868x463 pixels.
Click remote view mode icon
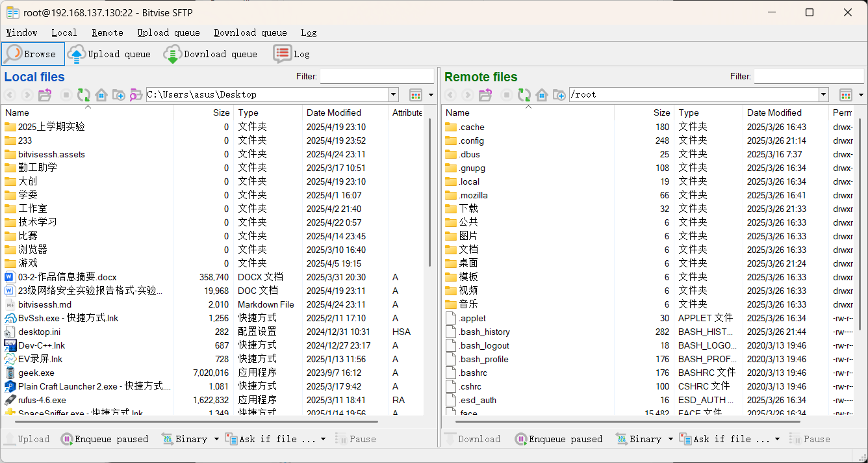pos(846,95)
